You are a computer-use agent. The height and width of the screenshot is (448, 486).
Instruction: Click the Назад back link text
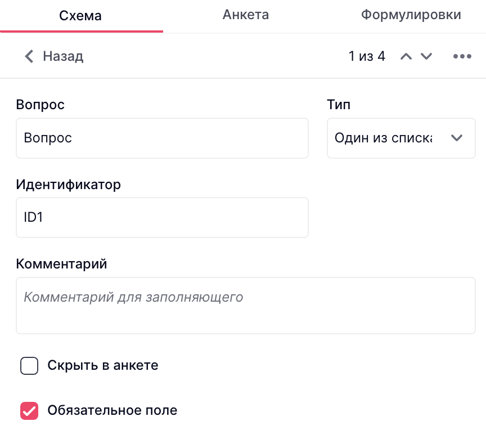[x=63, y=56]
